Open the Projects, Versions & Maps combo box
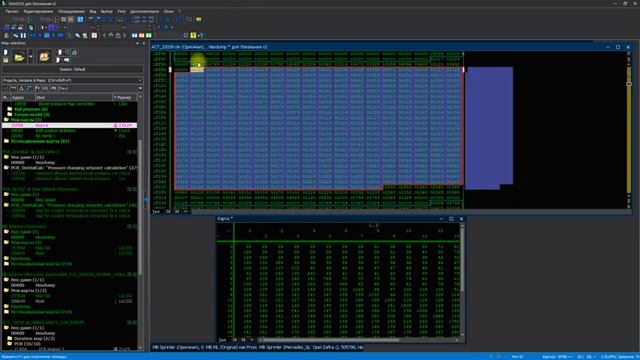Screen dimensions: 640x360 (x=72, y=80)
